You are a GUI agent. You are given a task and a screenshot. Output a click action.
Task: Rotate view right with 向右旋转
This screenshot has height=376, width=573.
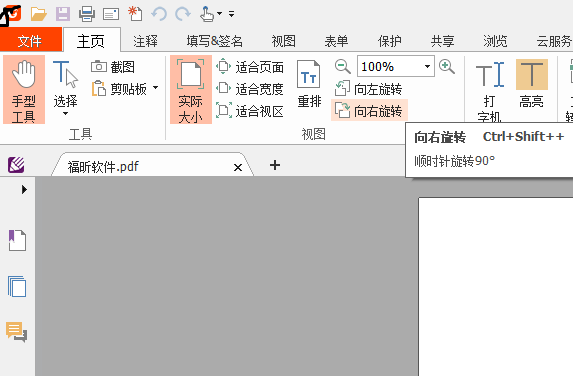click(x=369, y=110)
